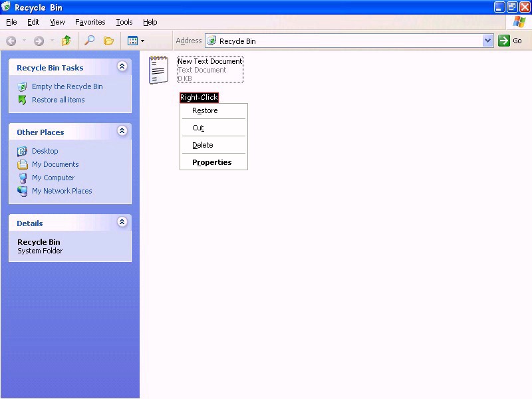Image resolution: width=532 pixels, height=399 pixels.
Task: Open the Help menu
Action: (150, 22)
